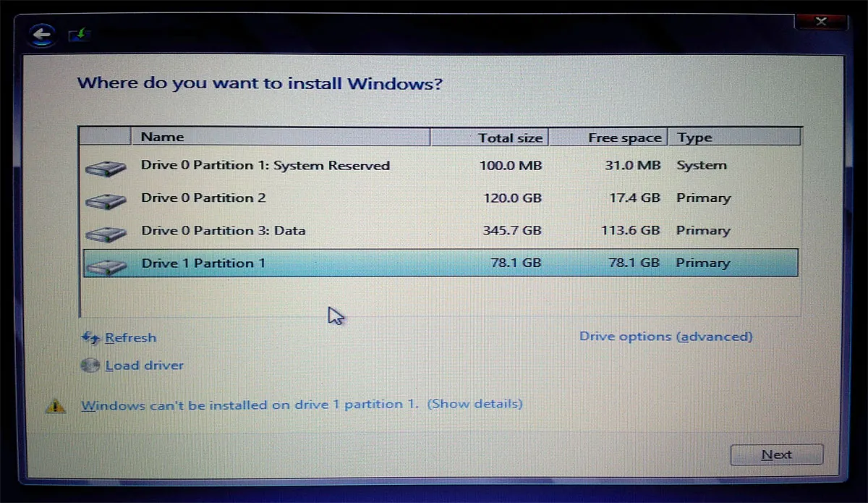Click the Next button
Viewport: 868px width, 503px height.
(x=776, y=454)
